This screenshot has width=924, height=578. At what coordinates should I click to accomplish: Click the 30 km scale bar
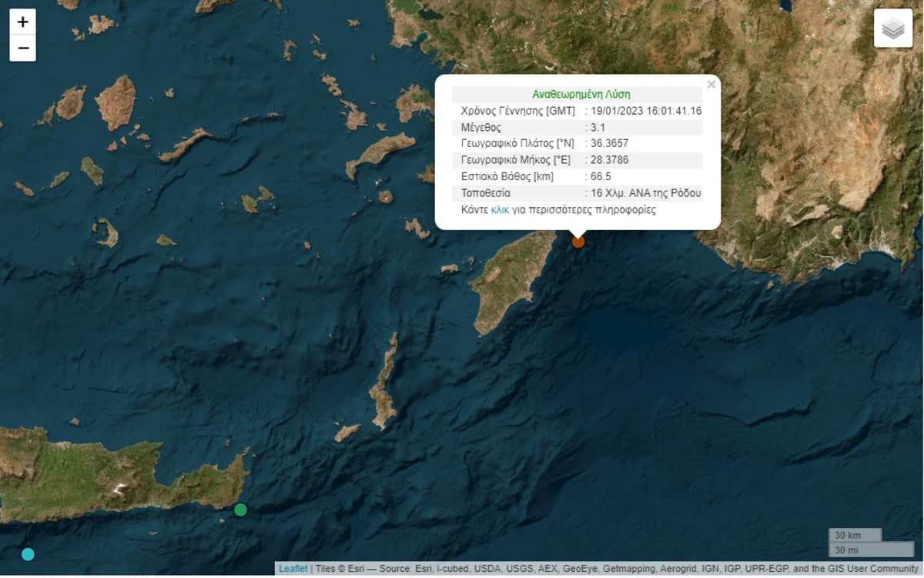point(855,535)
